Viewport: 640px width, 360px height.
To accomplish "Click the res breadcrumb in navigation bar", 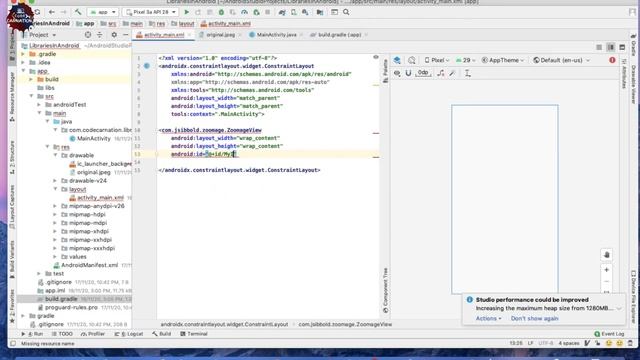I will (x=157, y=24).
